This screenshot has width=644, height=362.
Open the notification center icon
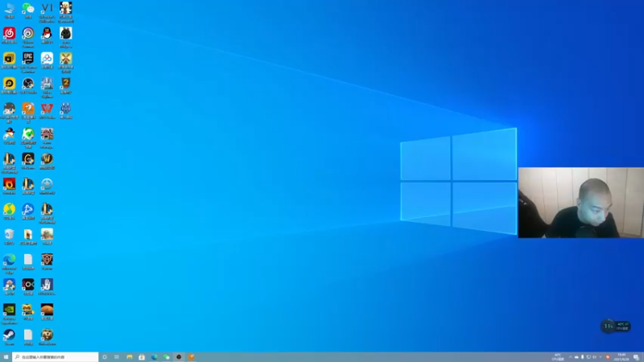[x=636, y=357]
